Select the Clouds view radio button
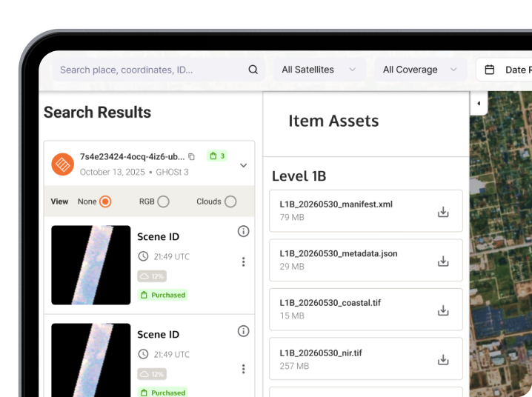 point(230,201)
